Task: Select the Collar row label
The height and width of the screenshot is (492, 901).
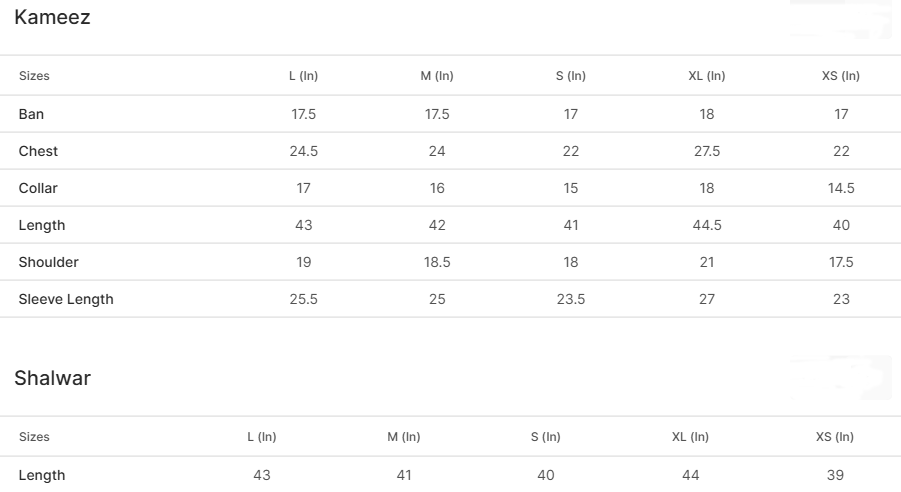Action: [38, 188]
